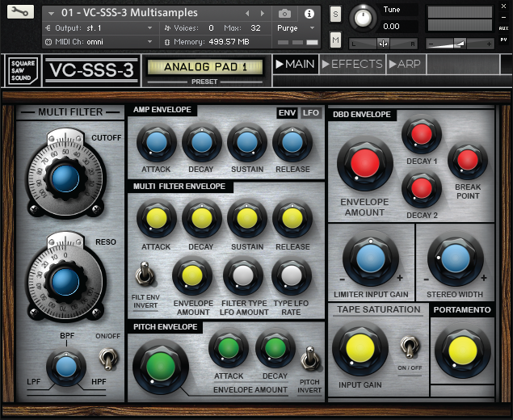Select ENV mode in Amp Envelope
This screenshot has height=420, width=513.
[x=287, y=113]
